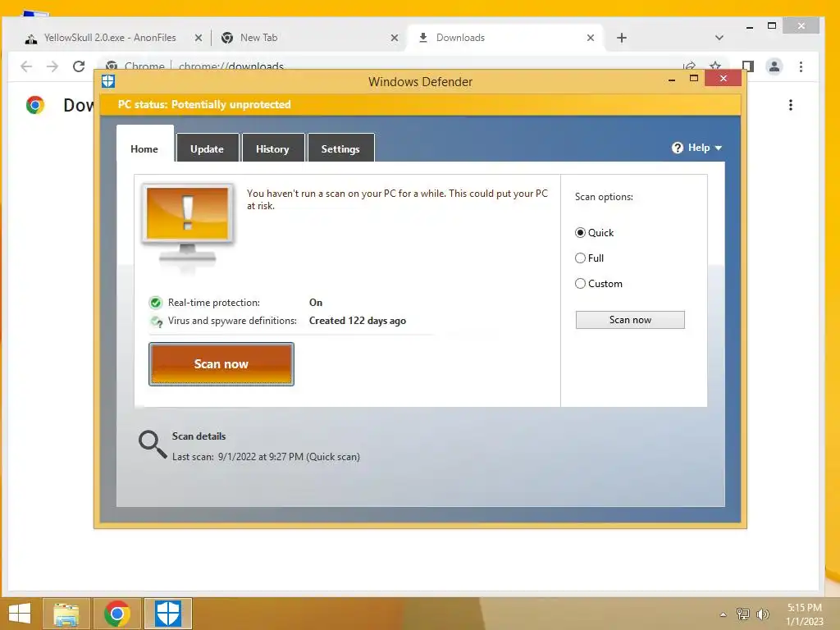Screen dimensions: 840x630
Task: Open the Settings tab
Action: (340, 148)
